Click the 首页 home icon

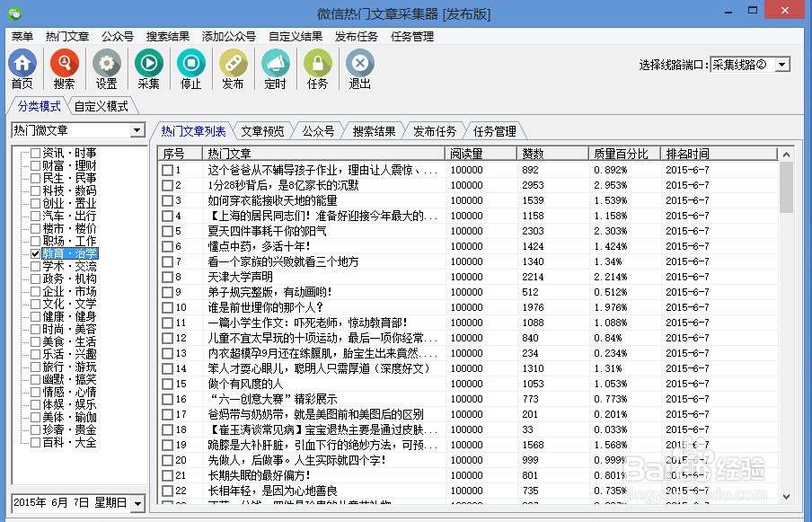point(22,63)
